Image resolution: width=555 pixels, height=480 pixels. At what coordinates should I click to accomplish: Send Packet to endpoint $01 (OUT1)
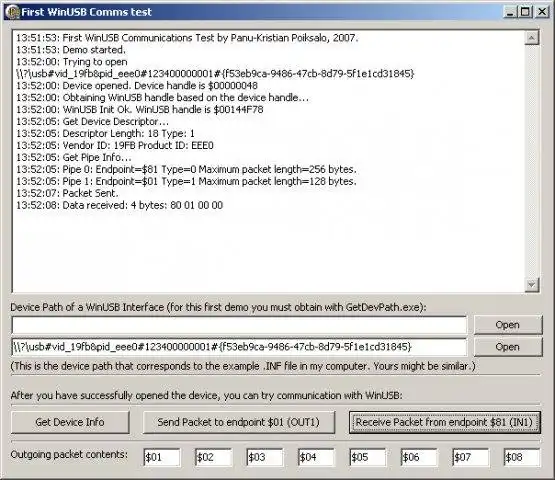click(239, 422)
